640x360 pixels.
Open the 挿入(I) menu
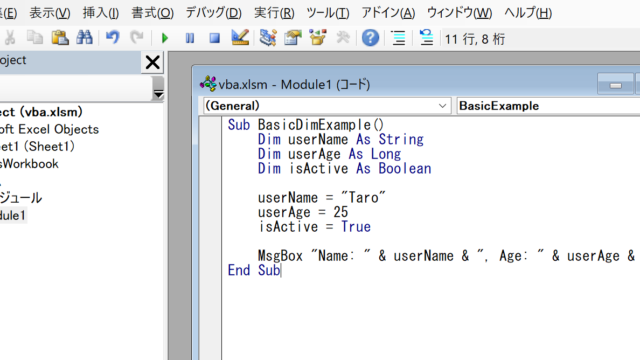101,13
